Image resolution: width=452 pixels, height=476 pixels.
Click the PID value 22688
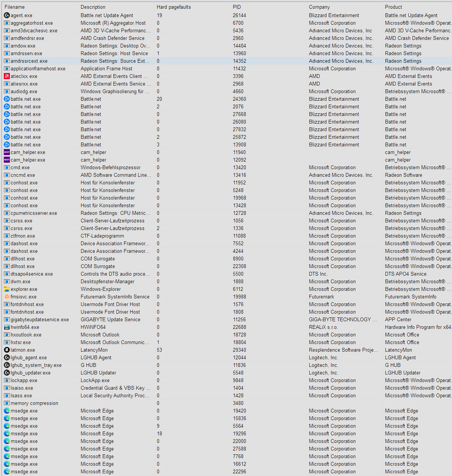(x=239, y=327)
